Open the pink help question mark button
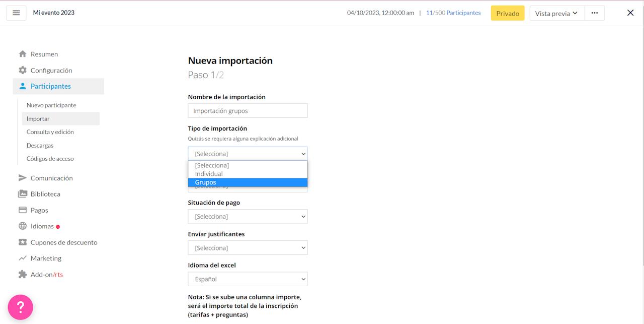 pos(21,307)
